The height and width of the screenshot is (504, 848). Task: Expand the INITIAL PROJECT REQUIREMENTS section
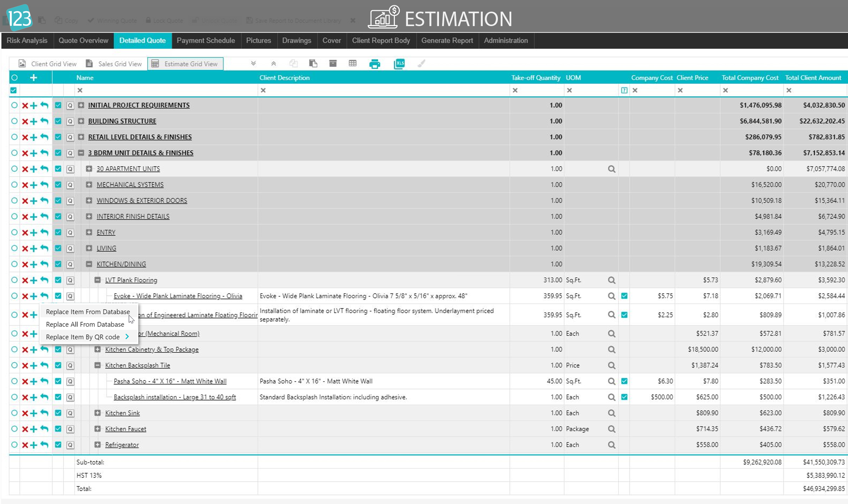81,105
